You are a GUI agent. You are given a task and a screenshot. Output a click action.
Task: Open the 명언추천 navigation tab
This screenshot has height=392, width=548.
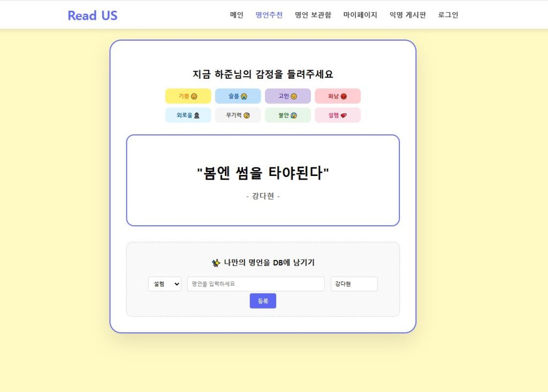pos(269,15)
